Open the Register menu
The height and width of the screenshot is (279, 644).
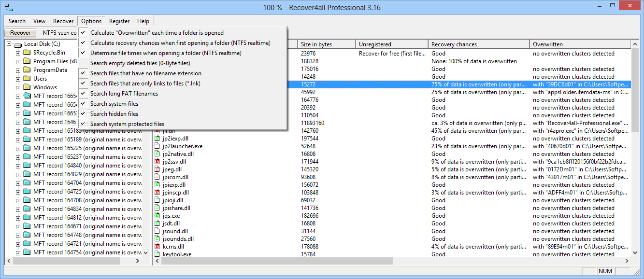coord(119,21)
